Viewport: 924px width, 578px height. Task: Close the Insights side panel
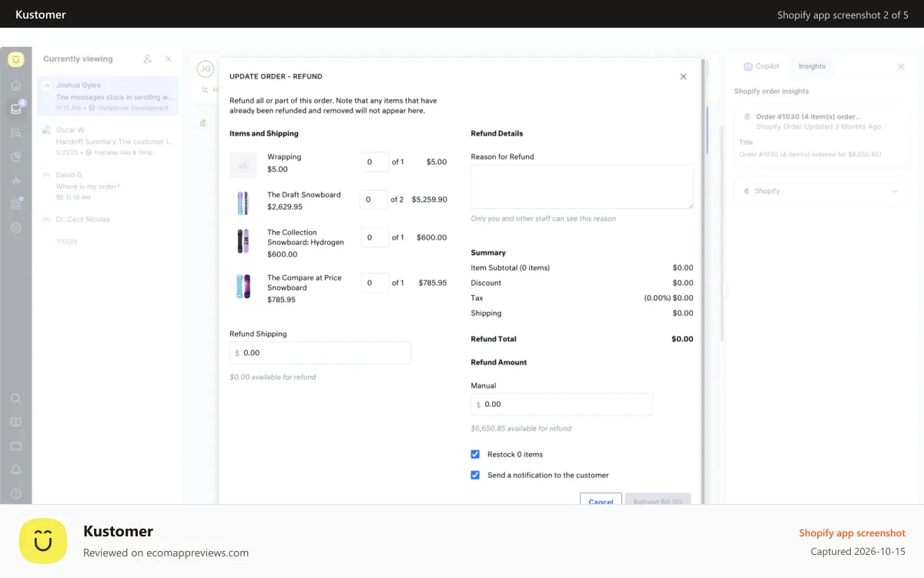(x=901, y=66)
